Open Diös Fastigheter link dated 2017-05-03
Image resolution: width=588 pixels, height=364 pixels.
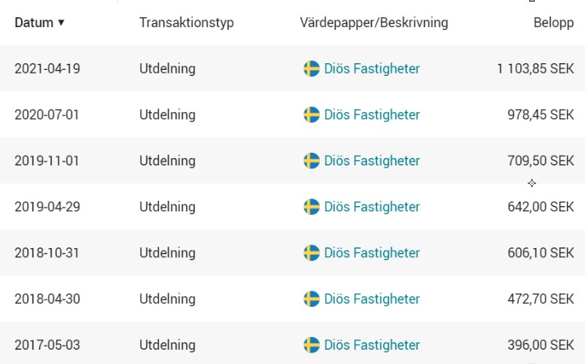372,345
